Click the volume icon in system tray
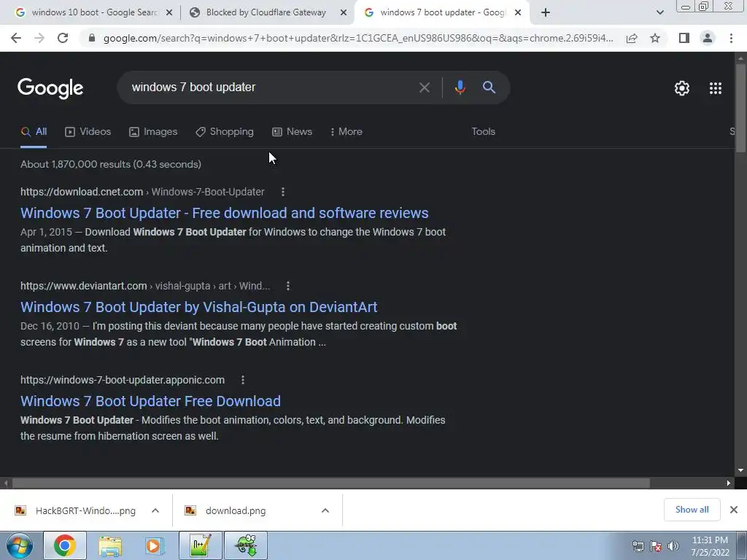The image size is (747, 560). (673, 546)
